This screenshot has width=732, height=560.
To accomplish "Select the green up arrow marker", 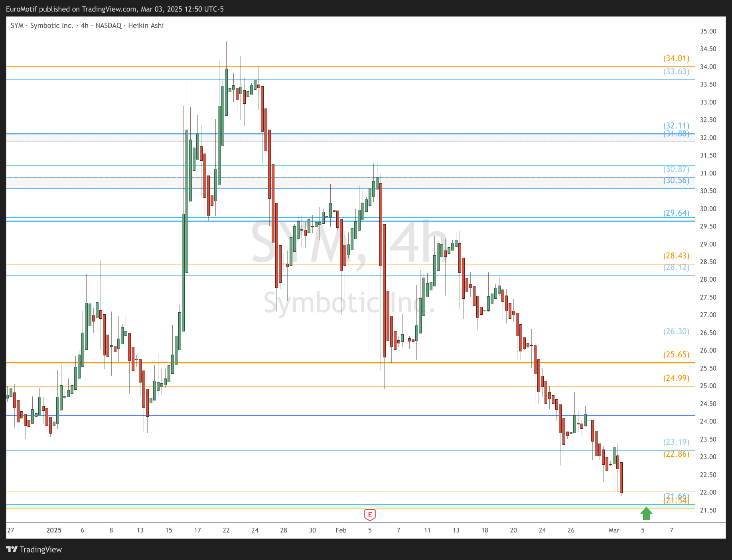I will [646, 513].
